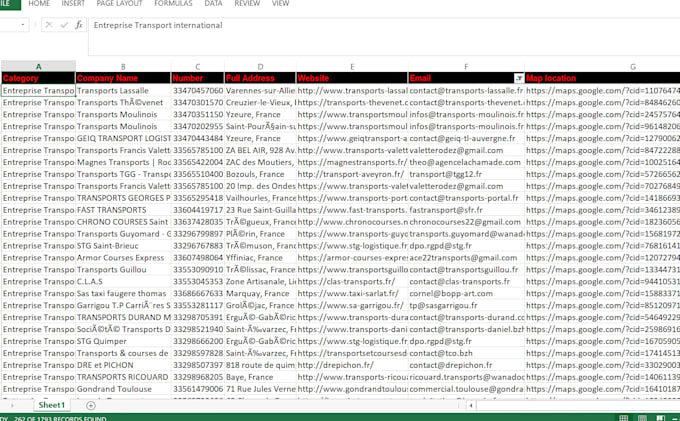
Task: Open the INSERT ribbon tab
Action: [x=73, y=3]
